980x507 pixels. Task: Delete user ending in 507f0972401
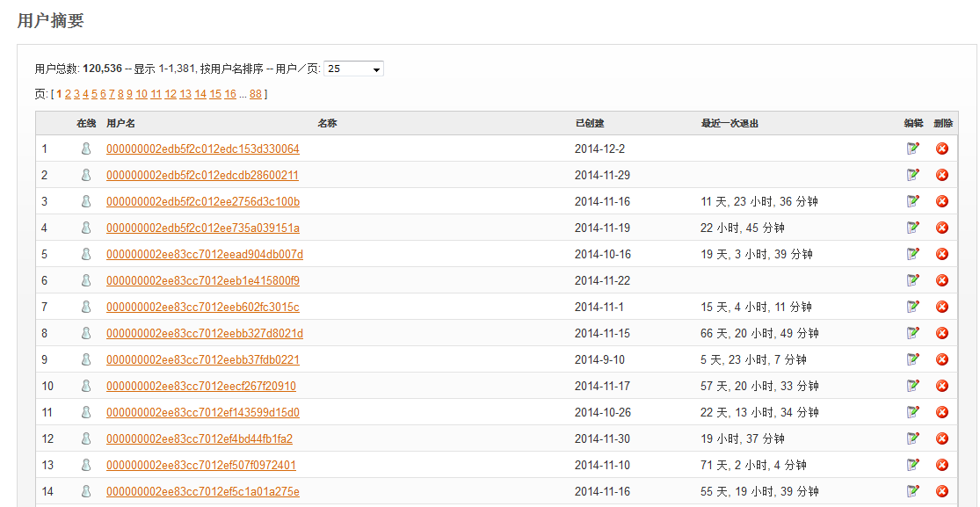tap(942, 465)
